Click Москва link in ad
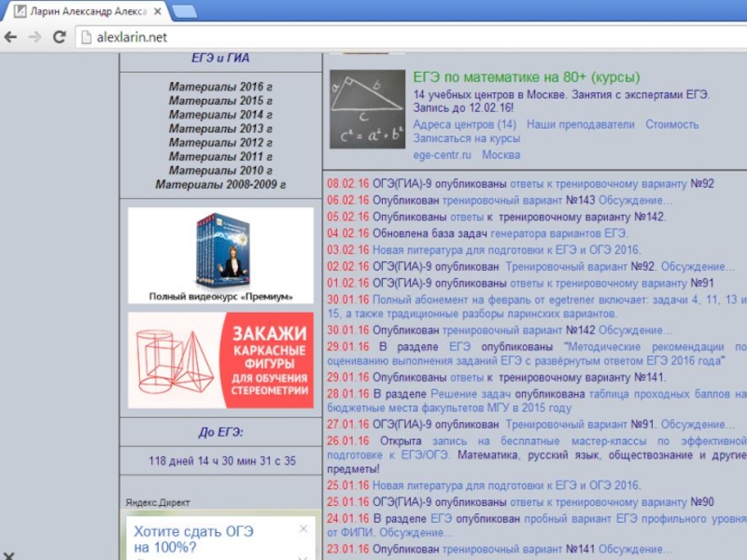This screenshot has width=747, height=560. 501,155
